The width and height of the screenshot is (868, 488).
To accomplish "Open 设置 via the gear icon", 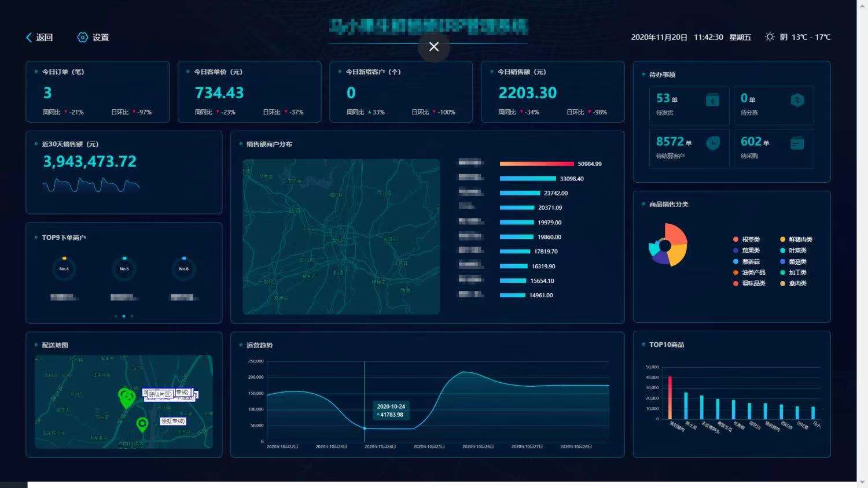I will click(x=83, y=37).
